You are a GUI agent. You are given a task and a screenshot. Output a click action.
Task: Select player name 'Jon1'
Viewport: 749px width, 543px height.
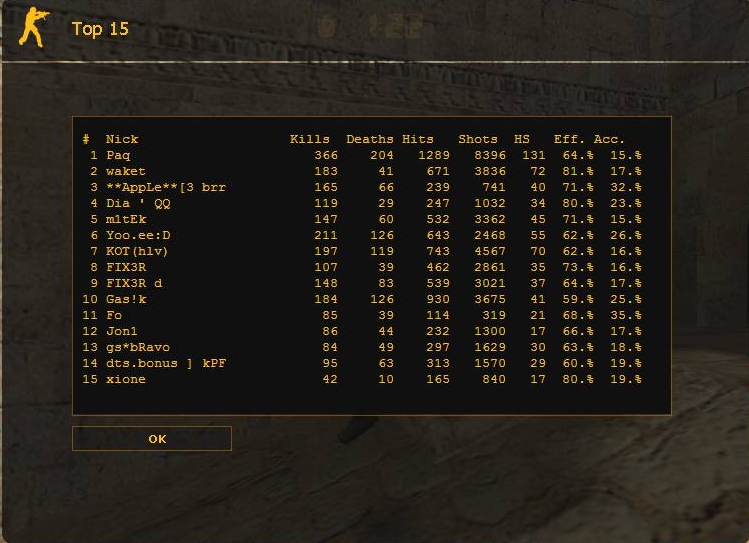tap(122, 331)
